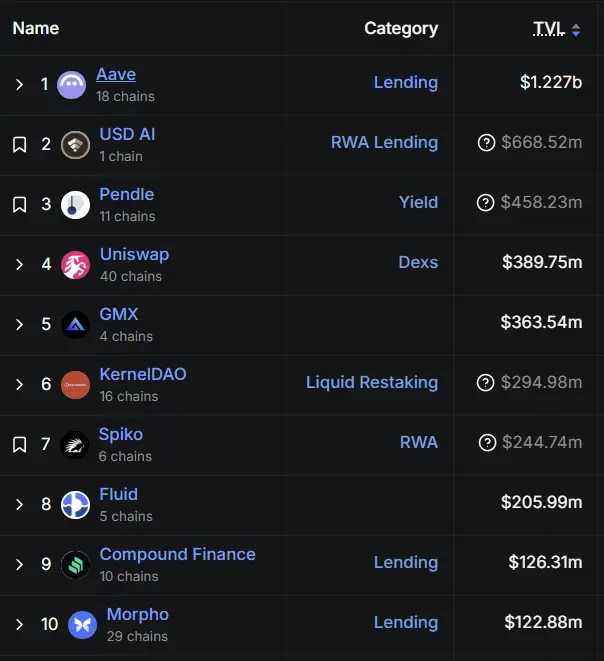Image resolution: width=604 pixels, height=661 pixels.
Task: Toggle the Spiko bookmark icon
Action: click(19, 445)
